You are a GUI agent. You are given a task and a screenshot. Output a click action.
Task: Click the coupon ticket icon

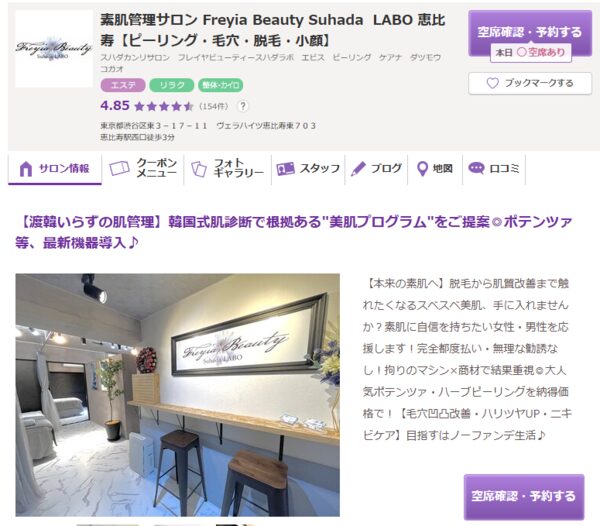click(x=119, y=168)
